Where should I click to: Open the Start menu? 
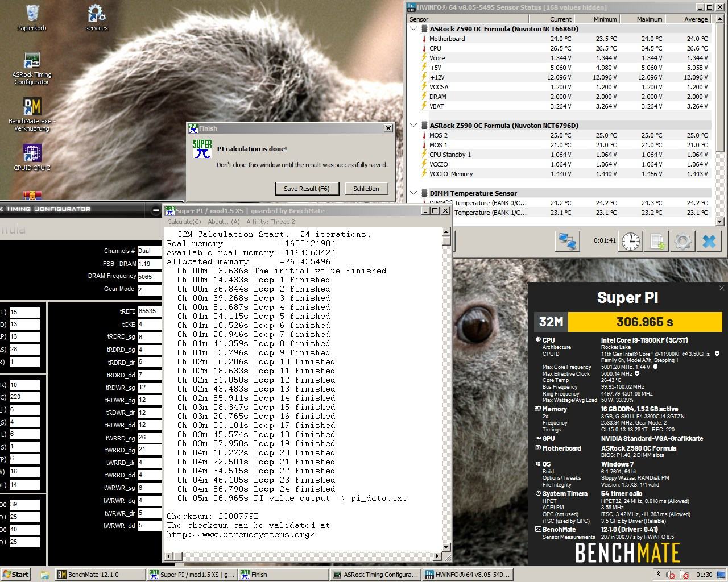[x=15, y=575]
